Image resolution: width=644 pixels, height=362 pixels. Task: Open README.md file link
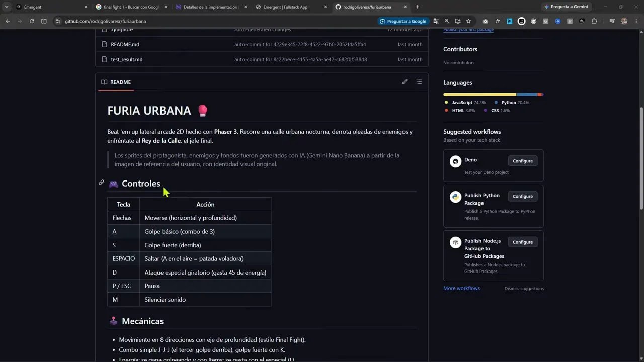click(x=125, y=44)
